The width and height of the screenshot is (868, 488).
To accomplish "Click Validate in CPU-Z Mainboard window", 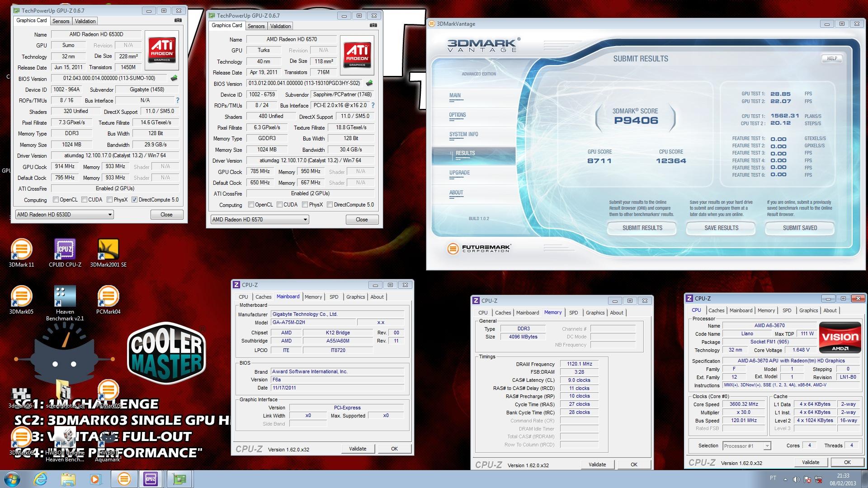I will pos(358,449).
